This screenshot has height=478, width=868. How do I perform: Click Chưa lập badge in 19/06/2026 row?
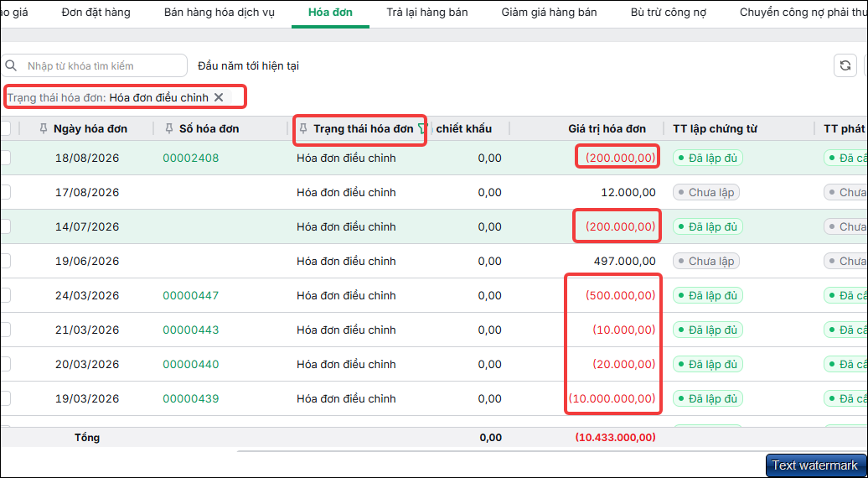coord(705,261)
